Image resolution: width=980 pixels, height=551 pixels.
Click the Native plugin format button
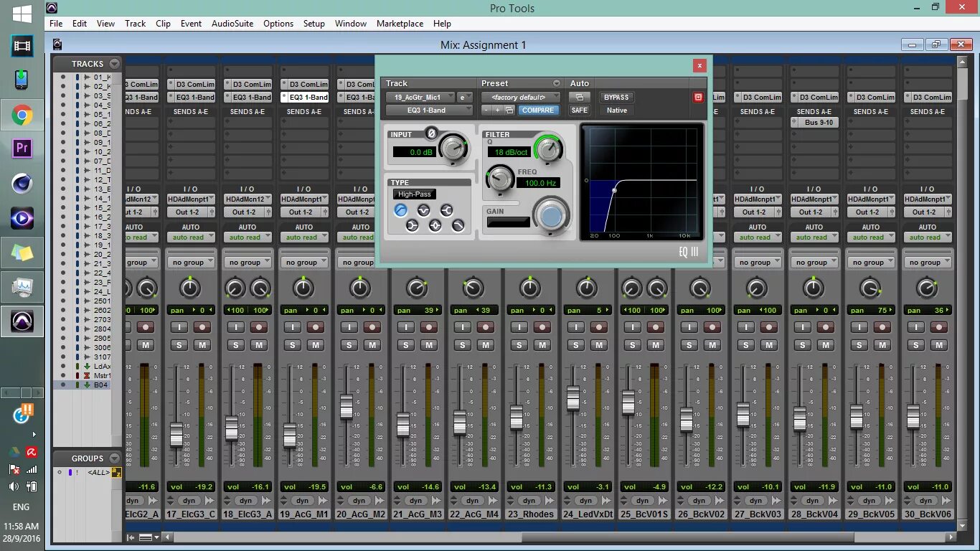point(616,110)
